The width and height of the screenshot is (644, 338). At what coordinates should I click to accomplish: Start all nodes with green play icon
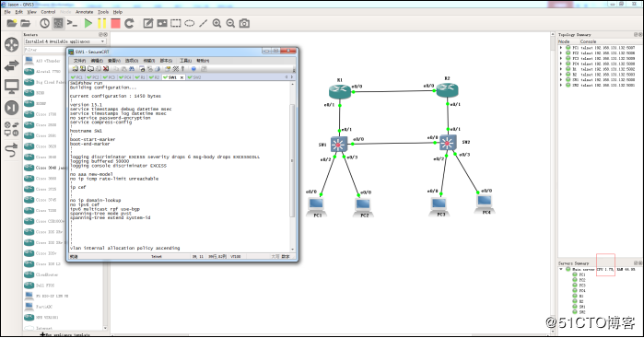tap(88, 23)
